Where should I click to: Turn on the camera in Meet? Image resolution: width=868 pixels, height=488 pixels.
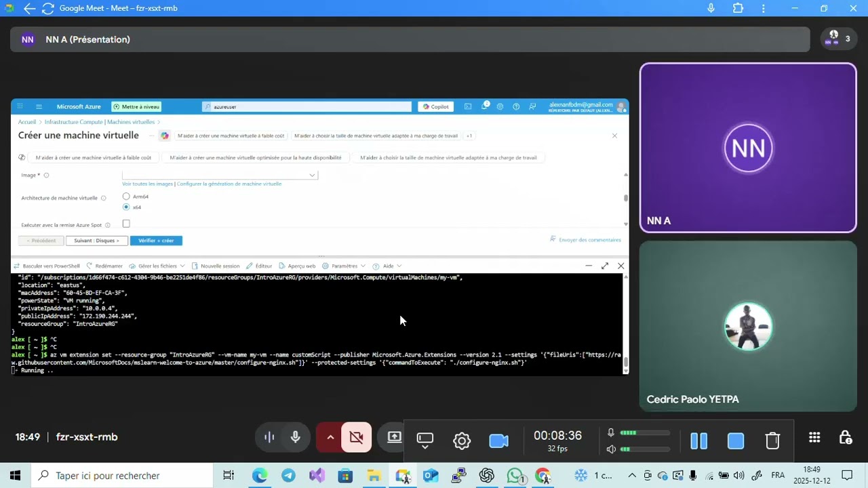click(356, 437)
